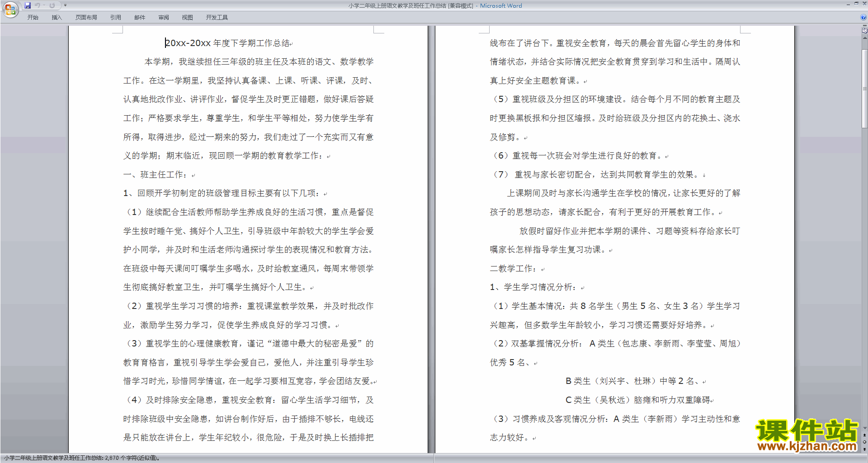This screenshot has height=463, width=868.
Task: Open the 插入 ribbon tab
Action: click(x=57, y=18)
